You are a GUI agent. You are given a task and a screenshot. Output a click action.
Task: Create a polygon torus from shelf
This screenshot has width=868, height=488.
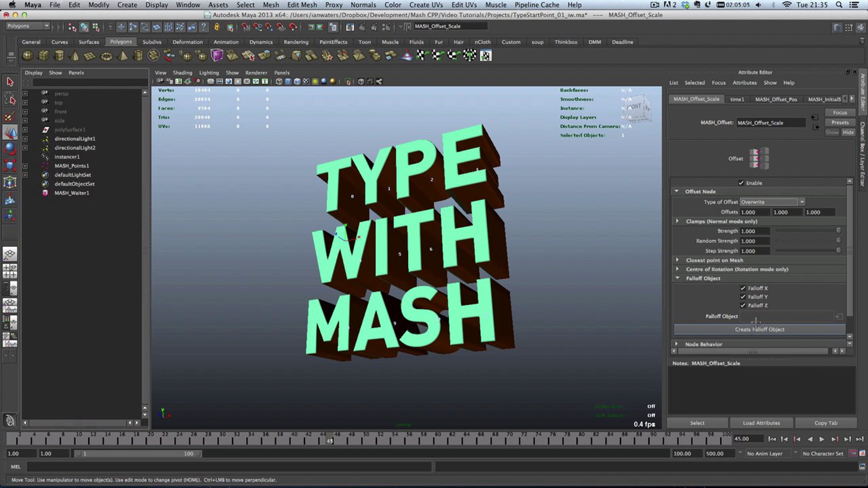pos(106,56)
